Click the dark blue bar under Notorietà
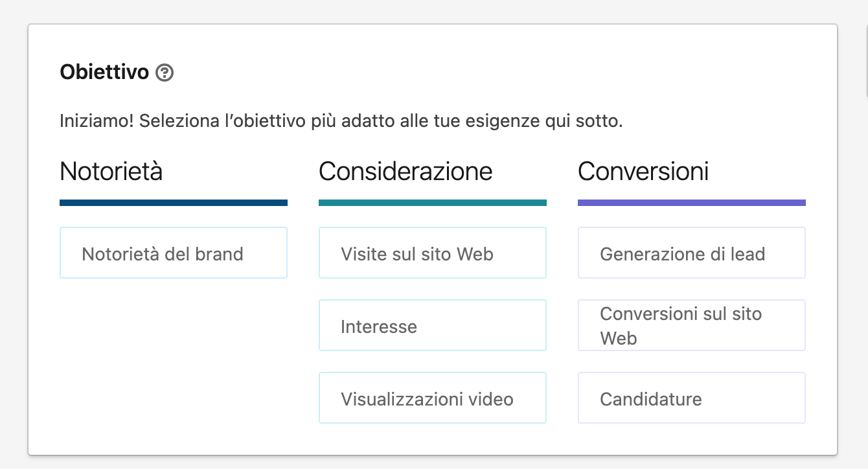The image size is (868, 469). point(173,201)
